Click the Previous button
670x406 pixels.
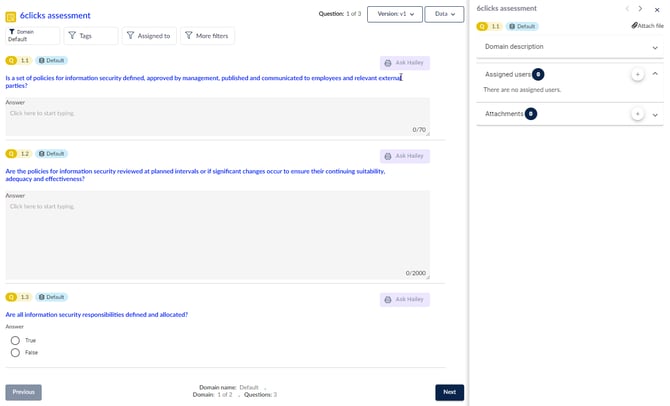(x=23, y=392)
